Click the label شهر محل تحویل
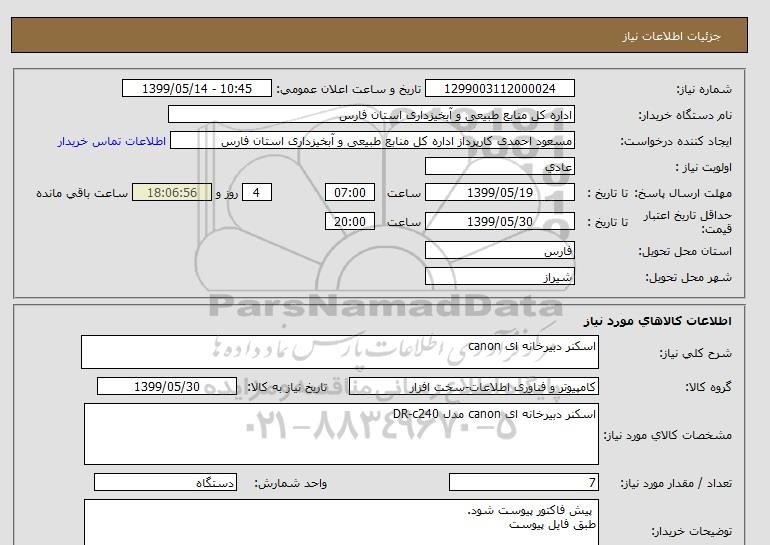This screenshot has width=770, height=545. [688, 277]
